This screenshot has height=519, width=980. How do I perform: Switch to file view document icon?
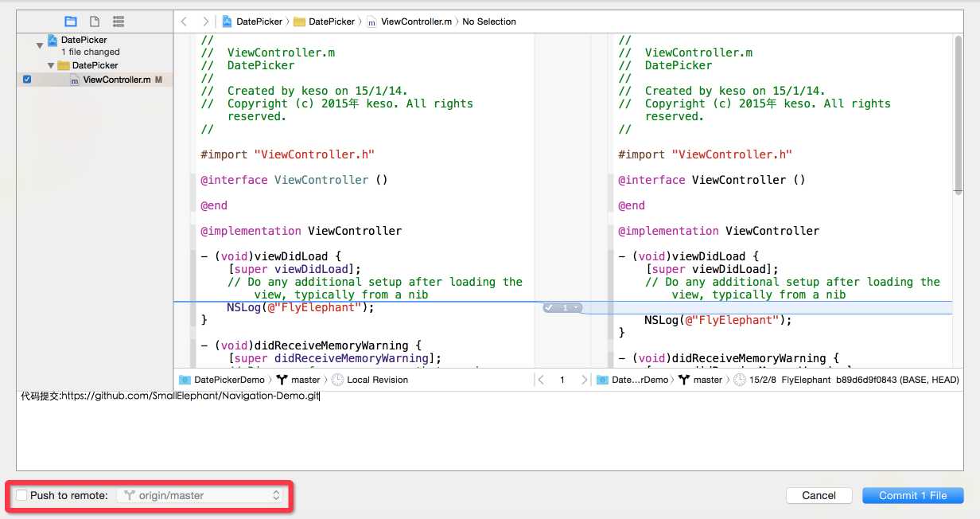[x=95, y=21]
